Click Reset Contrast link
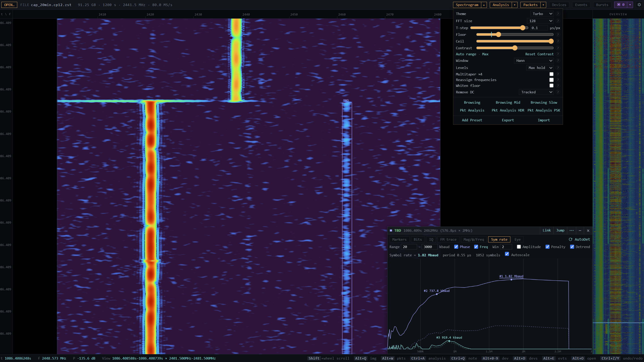This screenshot has width=644, height=362. (x=539, y=54)
